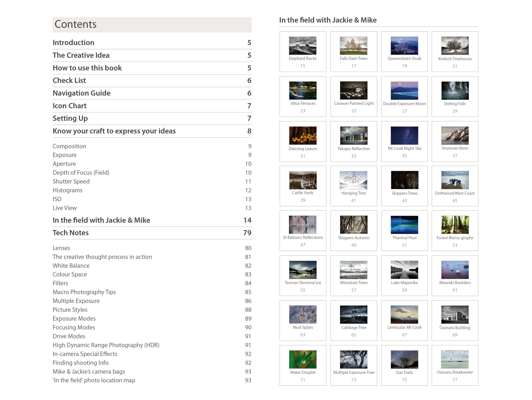Select the Water Droplet photo
532x400 pixels.
[303, 360]
